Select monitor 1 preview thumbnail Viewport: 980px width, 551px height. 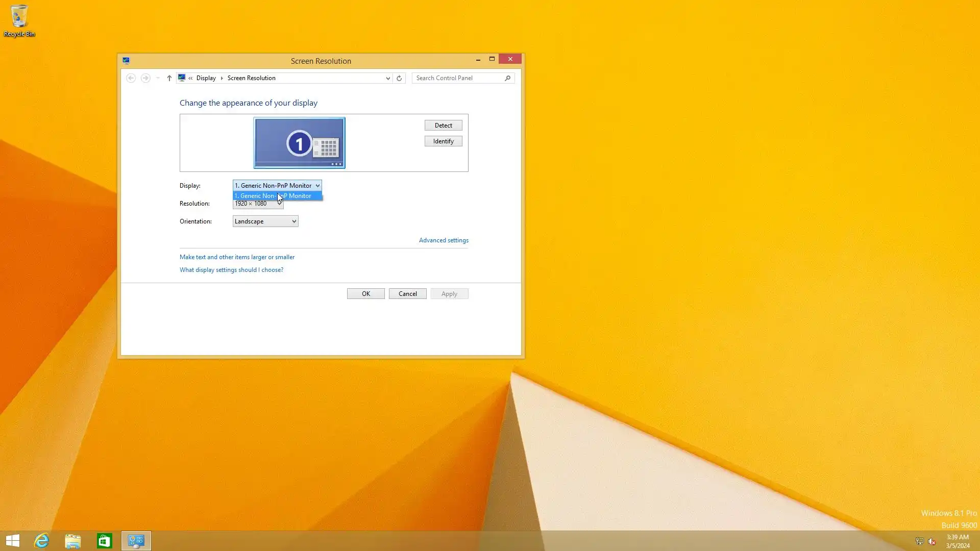(299, 143)
